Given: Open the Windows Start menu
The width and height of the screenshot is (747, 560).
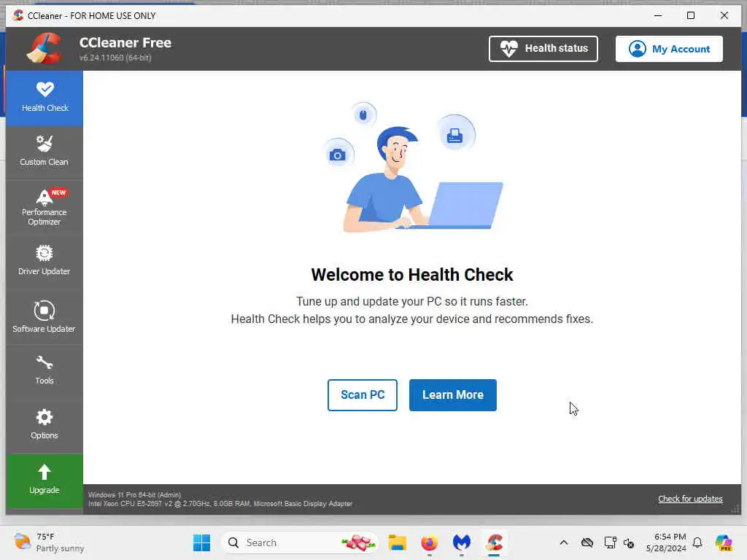Looking at the screenshot, I should pos(201,542).
